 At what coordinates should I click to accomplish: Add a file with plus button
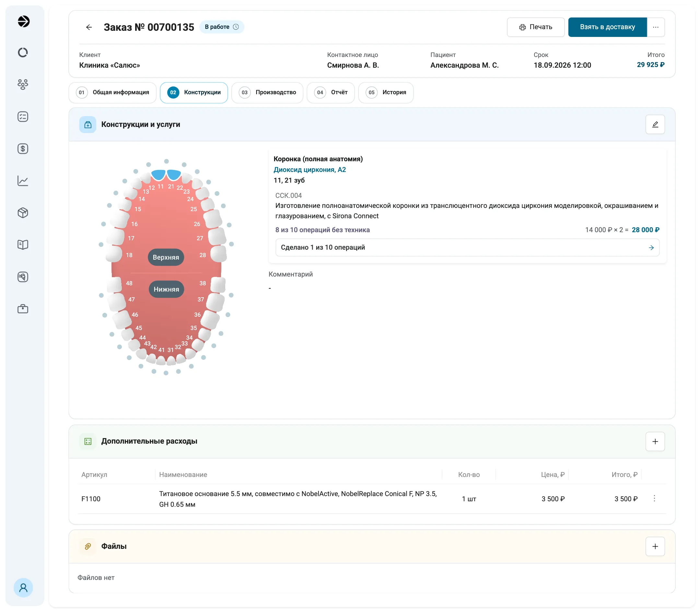[655, 546]
